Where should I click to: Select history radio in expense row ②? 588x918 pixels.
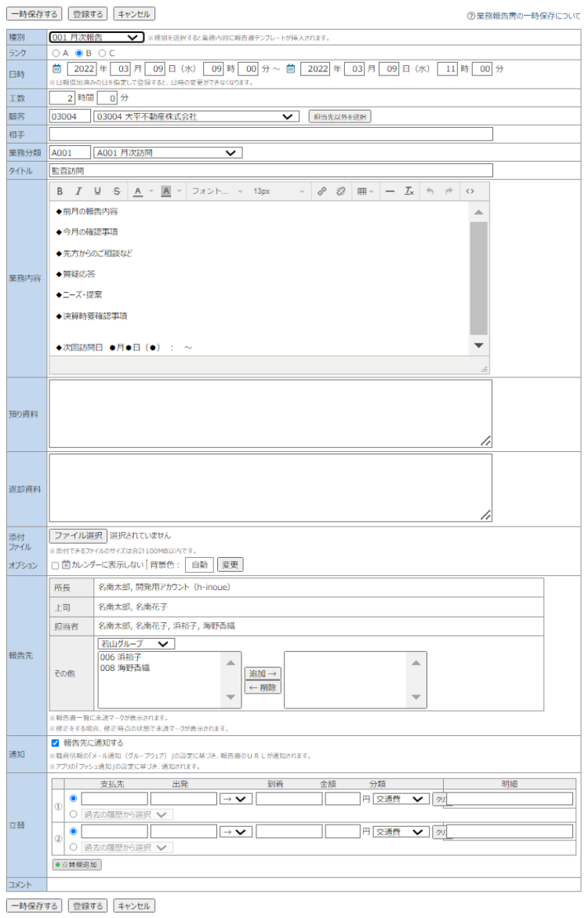[73, 847]
